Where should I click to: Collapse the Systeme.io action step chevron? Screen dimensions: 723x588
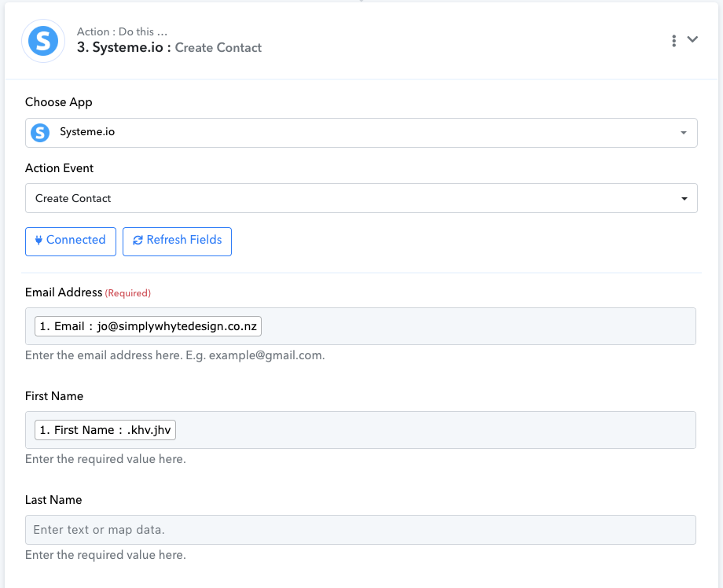click(692, 39)
